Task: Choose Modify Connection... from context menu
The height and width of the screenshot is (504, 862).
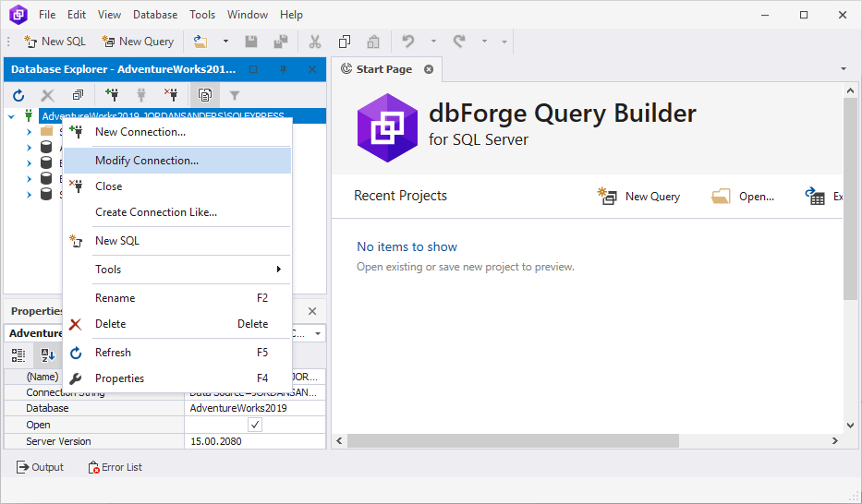Action: [177, 161]
